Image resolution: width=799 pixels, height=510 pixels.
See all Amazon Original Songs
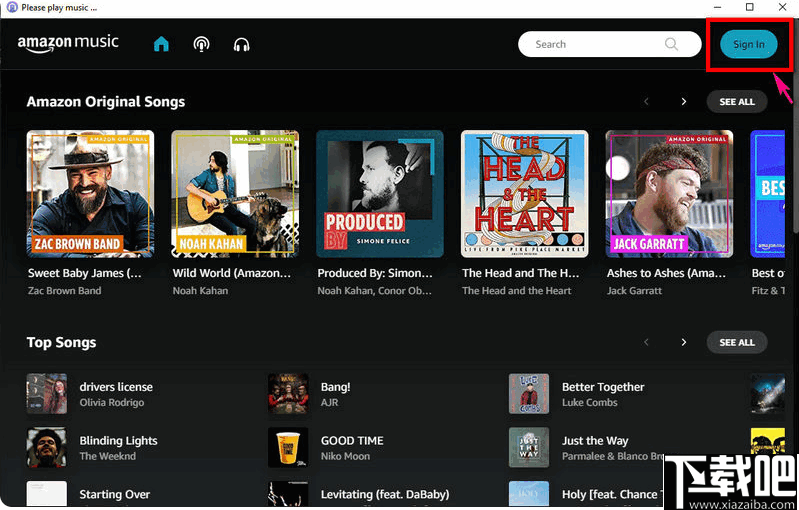[x=737, y=102]
